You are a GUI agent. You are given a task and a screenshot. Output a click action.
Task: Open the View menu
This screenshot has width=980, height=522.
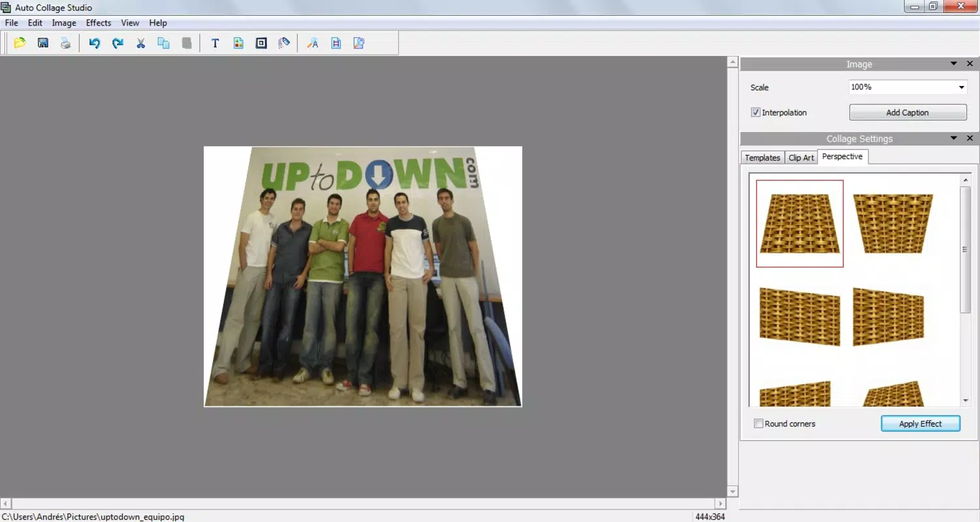pyautogui.click(x=130, y=23)
